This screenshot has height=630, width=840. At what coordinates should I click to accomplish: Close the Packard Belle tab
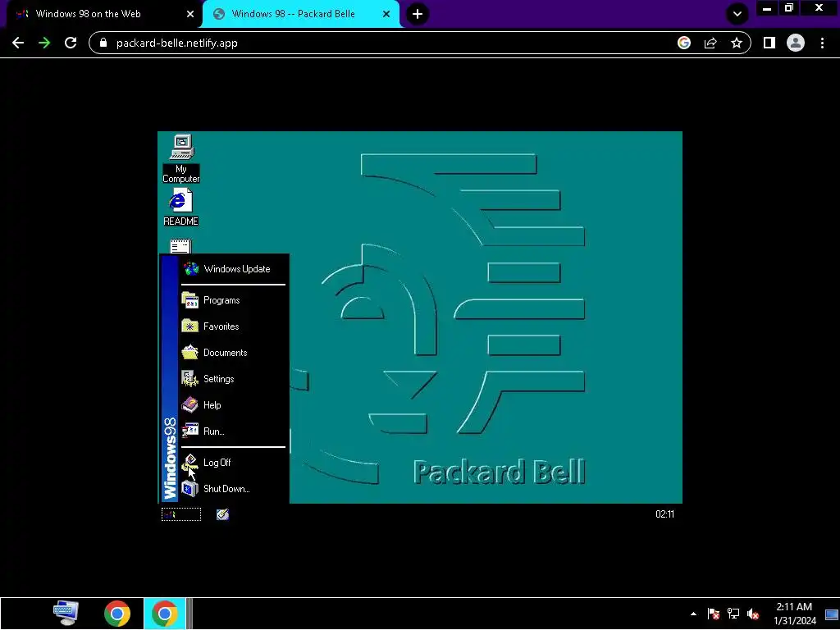[x=386, y=15]
